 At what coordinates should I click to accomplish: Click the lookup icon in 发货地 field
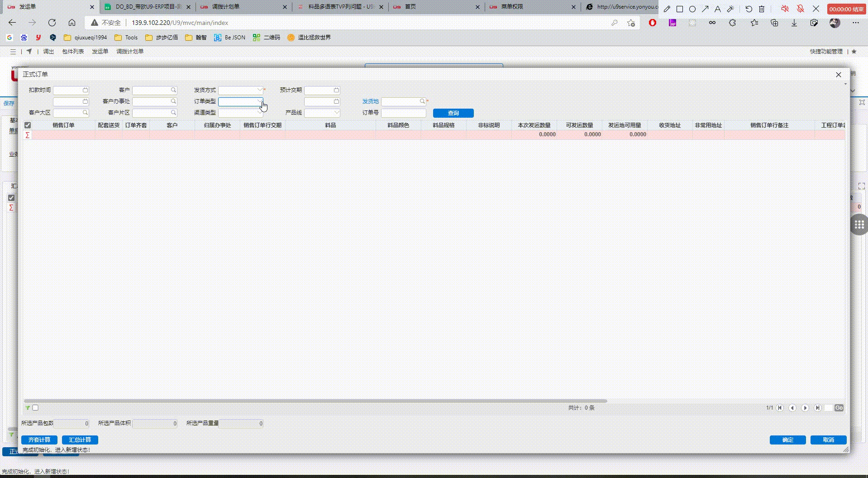tap(422, 101)
